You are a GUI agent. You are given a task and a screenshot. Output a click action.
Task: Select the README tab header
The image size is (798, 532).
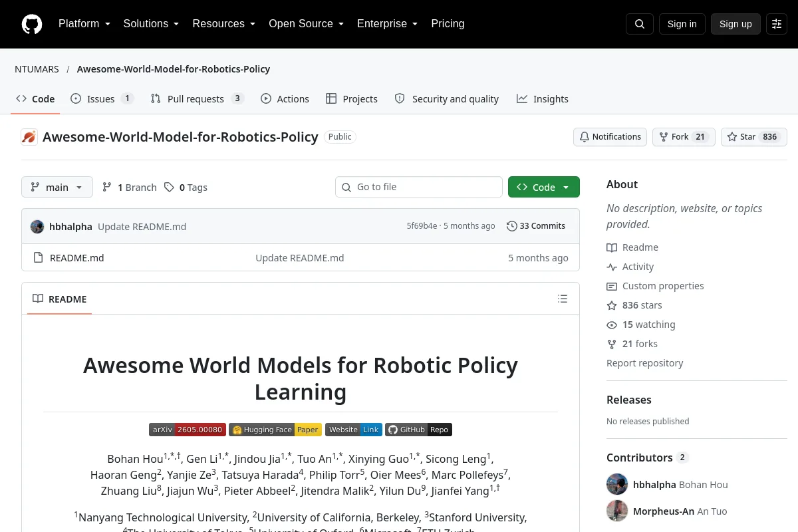(60, 299)
